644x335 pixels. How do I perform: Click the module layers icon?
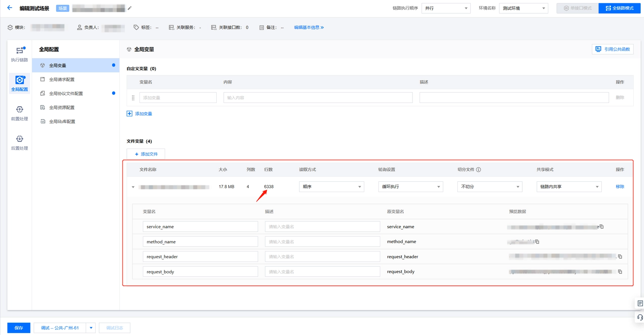pos(10,27)
